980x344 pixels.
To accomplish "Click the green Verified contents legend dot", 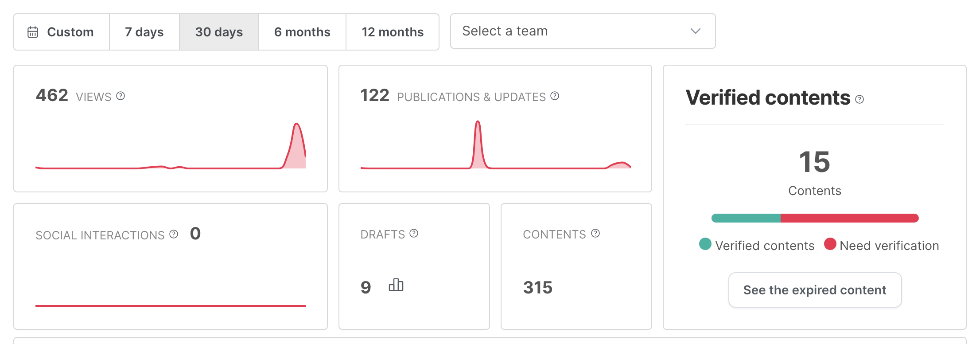I will point(705,244).
